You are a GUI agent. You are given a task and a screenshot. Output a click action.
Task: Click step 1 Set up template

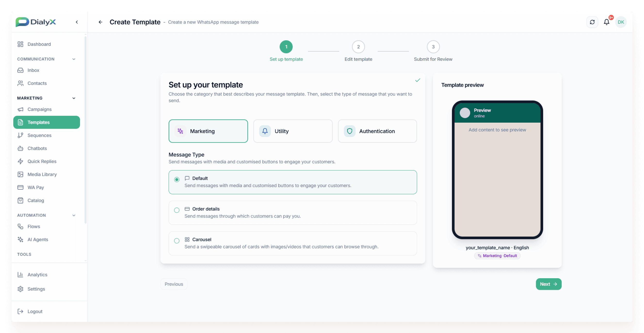click(286, 47)
